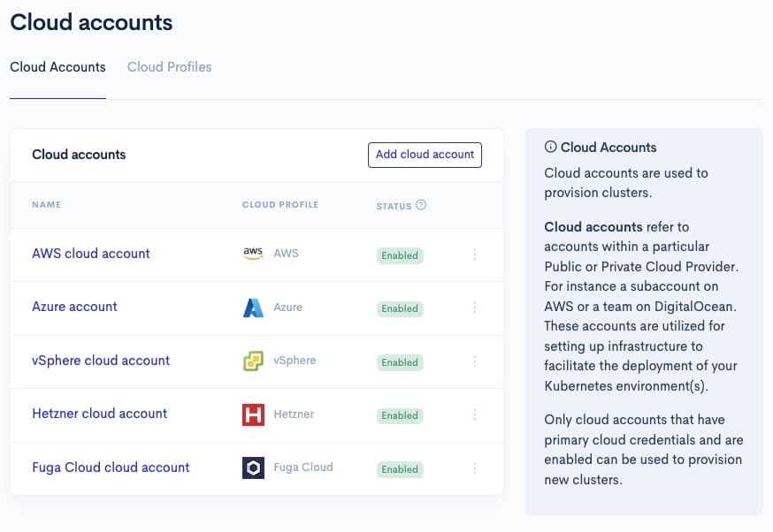773x532 pixels.
Task: Sort the table by the NAME column header
Action: [46, 204]
